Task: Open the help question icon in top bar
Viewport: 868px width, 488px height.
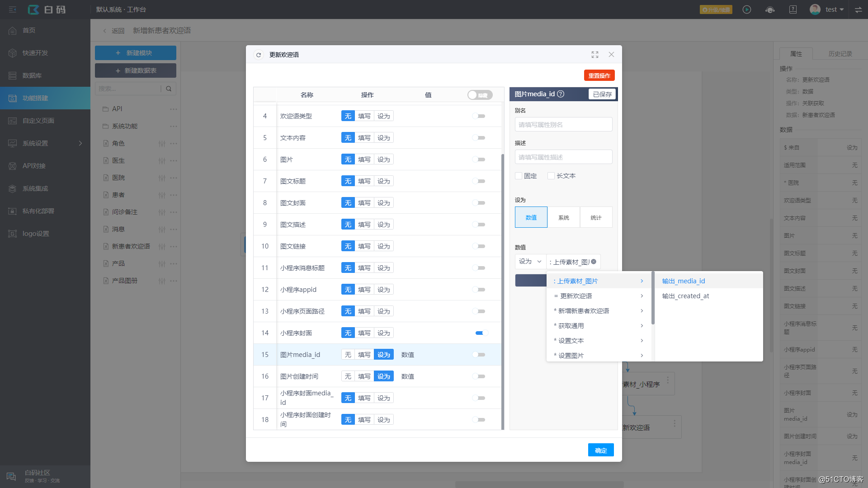Action: [793, 9]
